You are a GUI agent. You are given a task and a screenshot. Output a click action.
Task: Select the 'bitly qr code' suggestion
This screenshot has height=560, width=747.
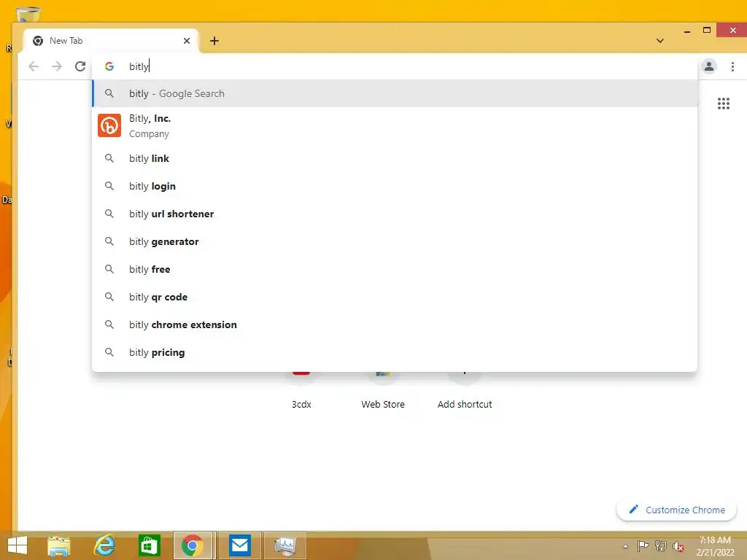point(395,297)
